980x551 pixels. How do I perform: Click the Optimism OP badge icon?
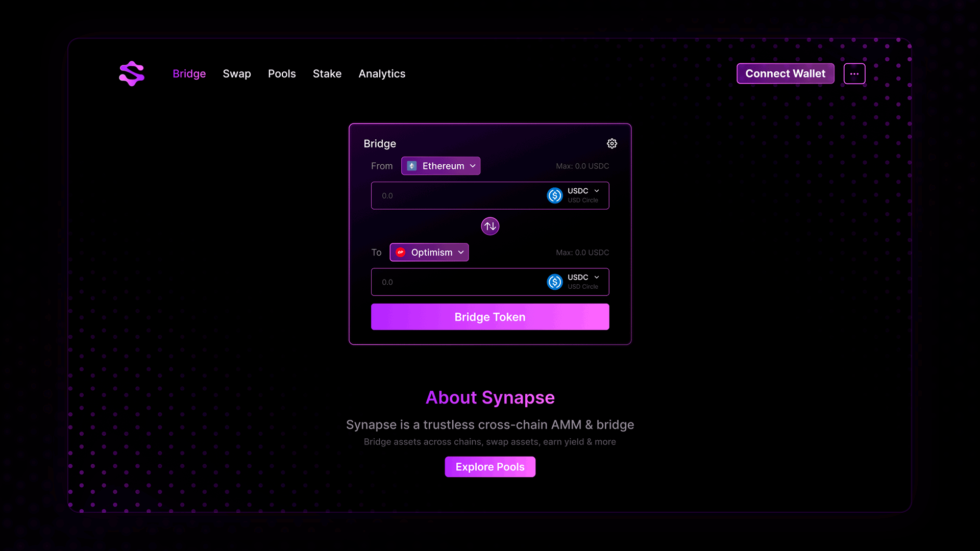[x=401, y=252]
